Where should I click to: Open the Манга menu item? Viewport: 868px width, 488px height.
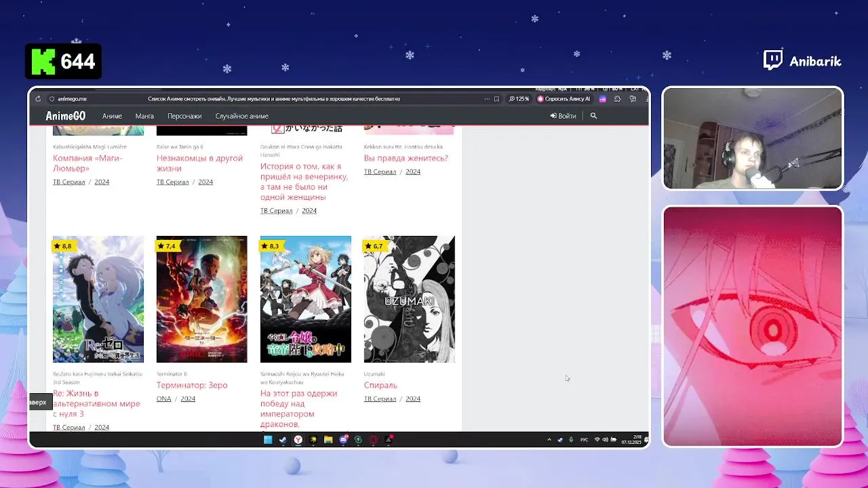(144, 116)
